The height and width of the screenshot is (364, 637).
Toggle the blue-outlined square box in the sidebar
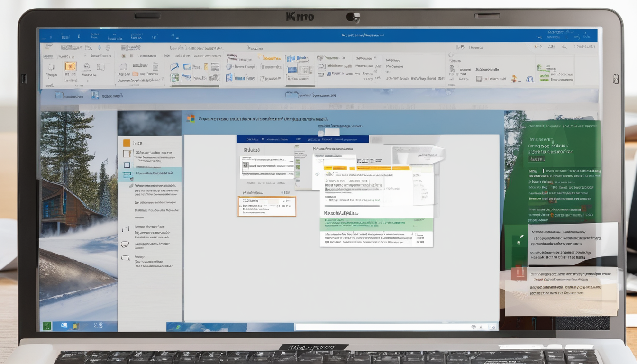click(127, 165)
